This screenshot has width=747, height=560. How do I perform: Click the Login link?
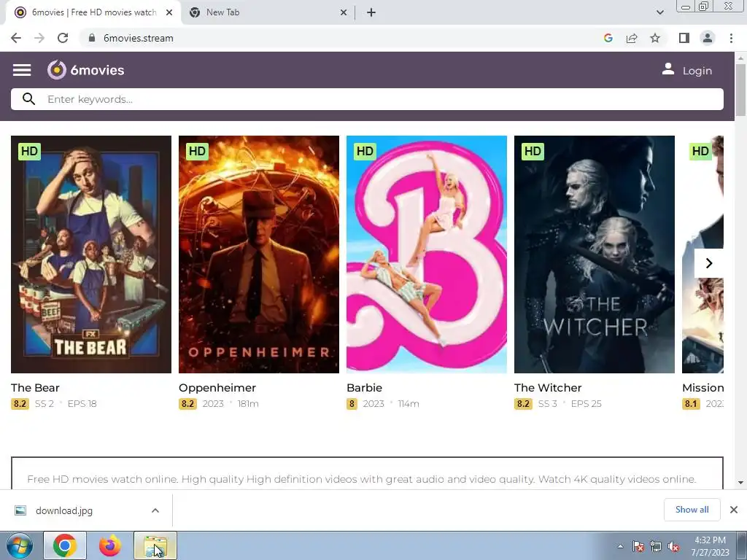[697, 71]
